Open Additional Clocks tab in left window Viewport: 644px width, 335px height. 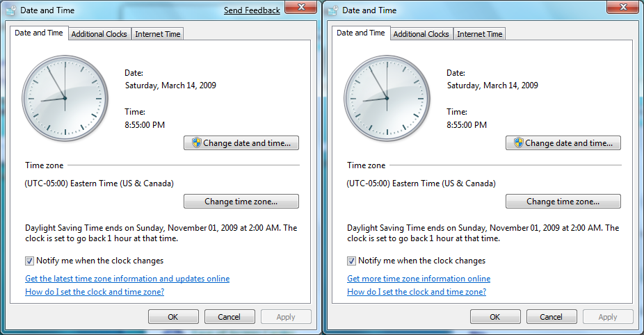(99, 34)
